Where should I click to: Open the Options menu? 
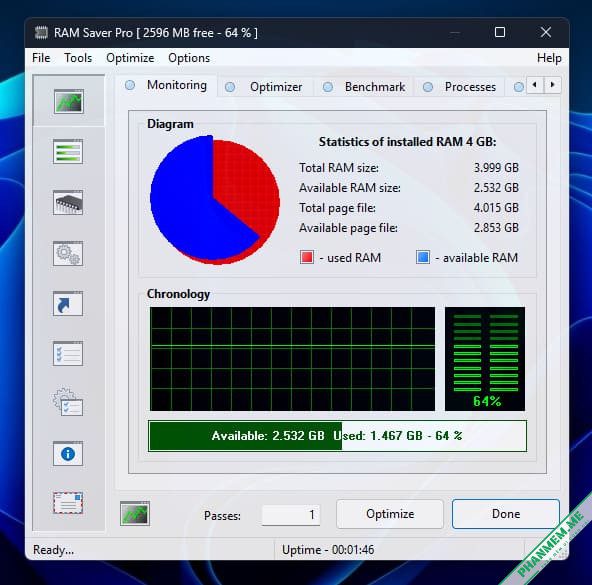tap(189, 58)
